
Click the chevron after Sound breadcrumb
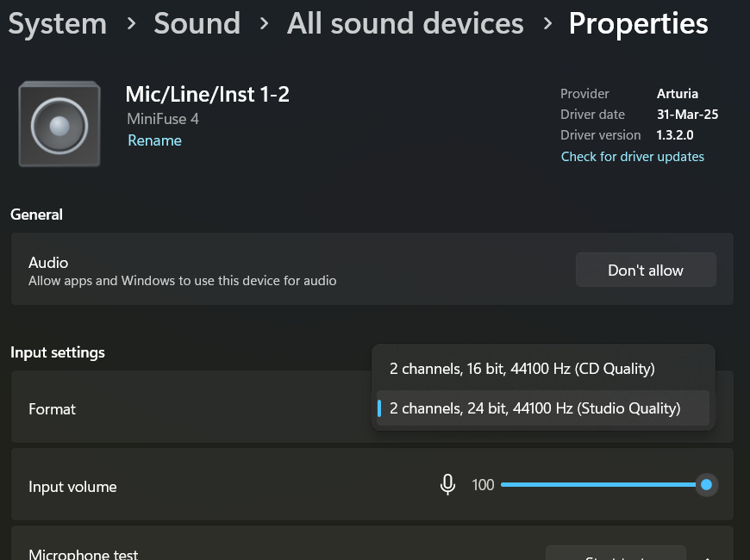tap(264, 23)
